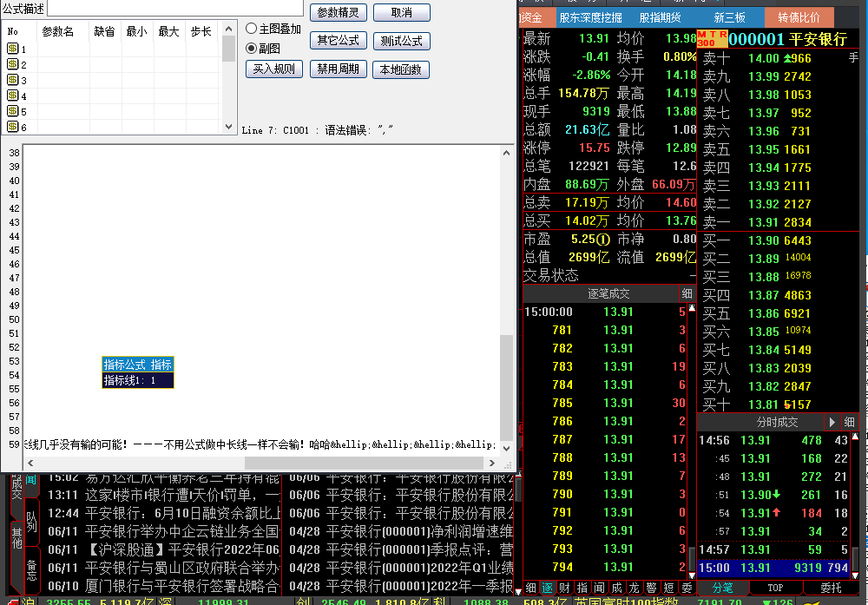Click the 参数精灵 button
Image resolution: width=868 pixels, height=605 pixels.
coord(339,12)
